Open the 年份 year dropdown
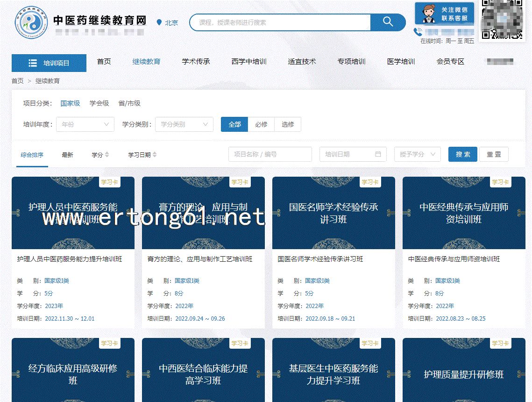This screenshot has width=532, height=402. pos(85,124)
